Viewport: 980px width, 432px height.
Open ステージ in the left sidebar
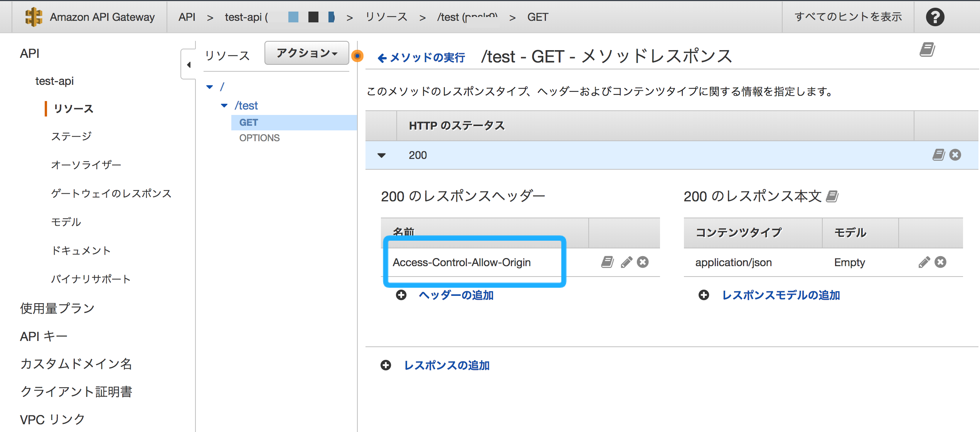point(71,136)
